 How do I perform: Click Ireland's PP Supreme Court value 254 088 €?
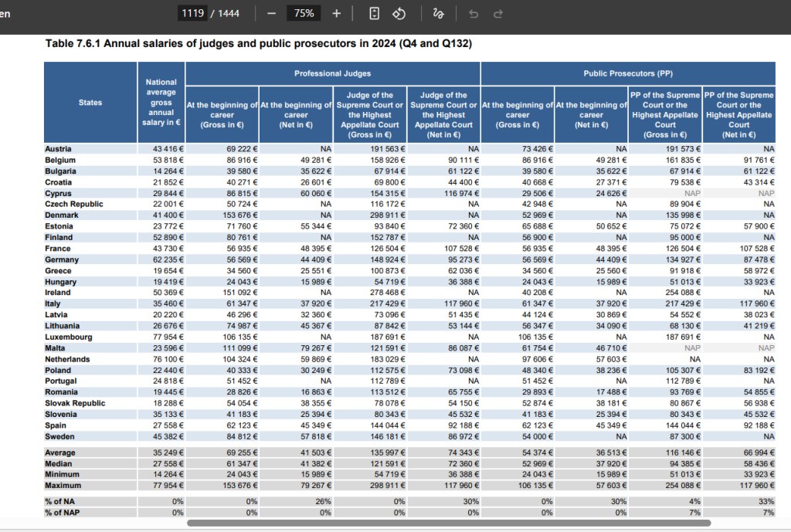click(683, 292)
